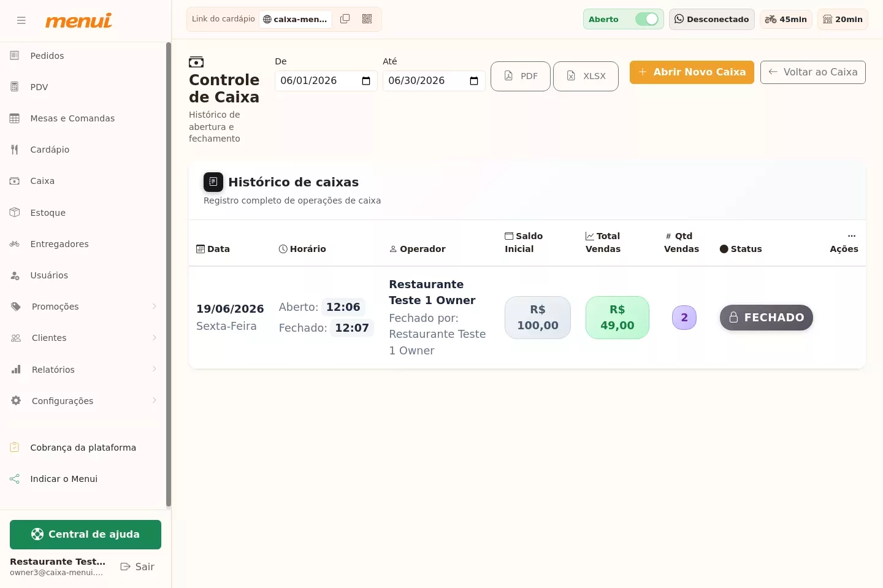The height and width of the screenshot is (588, 883).
Task: Export history as XLSX
Action: point(586,76)
